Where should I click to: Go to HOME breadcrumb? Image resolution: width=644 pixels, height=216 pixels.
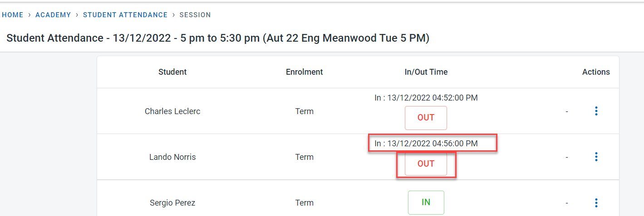pyautogui.click(x=13, y=15)
